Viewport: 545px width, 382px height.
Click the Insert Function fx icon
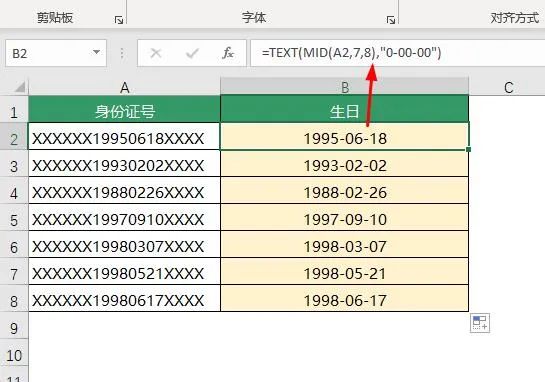coord(228,53)
